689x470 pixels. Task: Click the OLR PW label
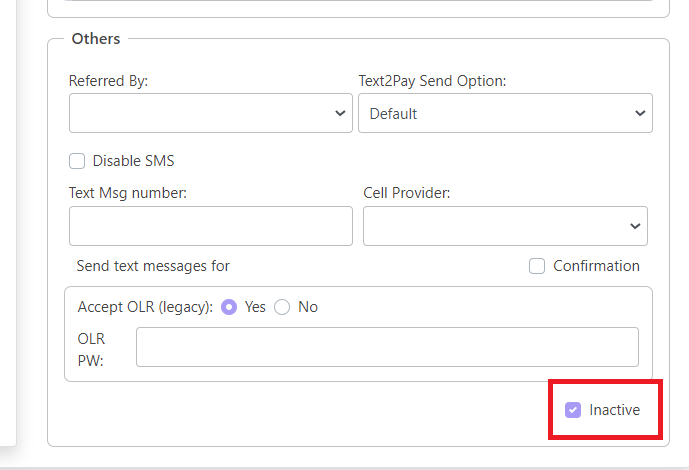tap(91, 350)
